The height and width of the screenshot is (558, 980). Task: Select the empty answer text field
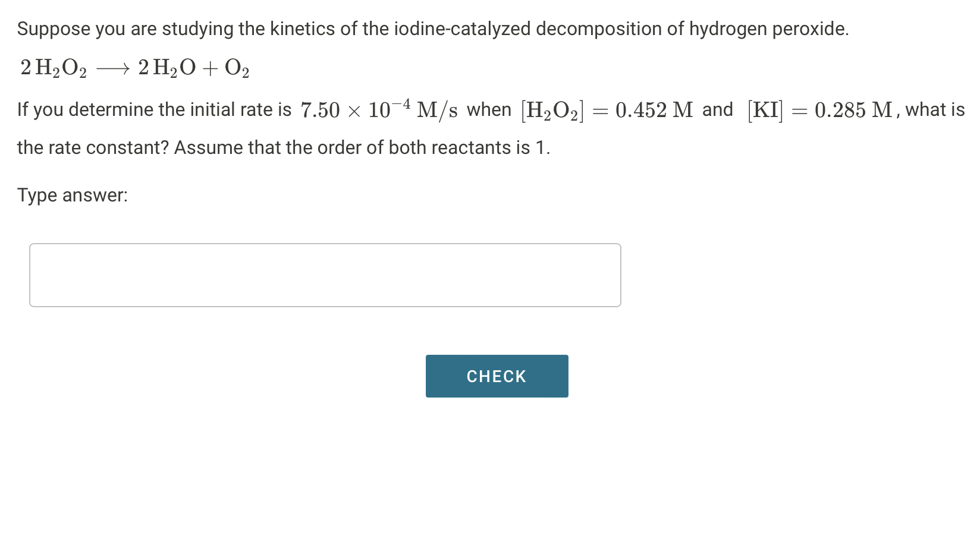[325, 275]
